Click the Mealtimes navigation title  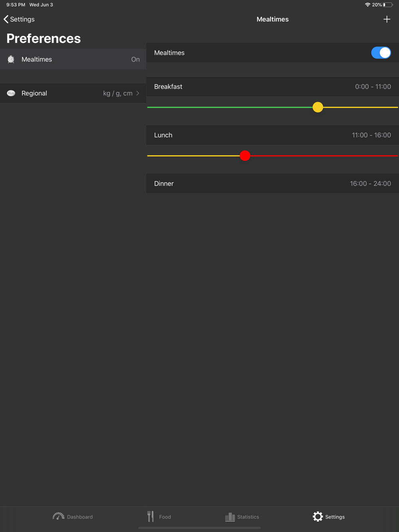(x=273, y=19)
